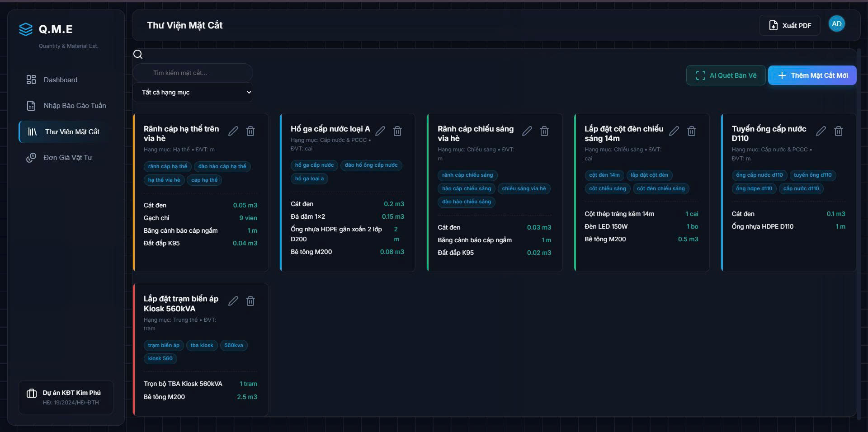Screen dimensions: 868x432
Task: Click Thêm Mặt Cắt Mới button
Action: [x=812, y=75]
